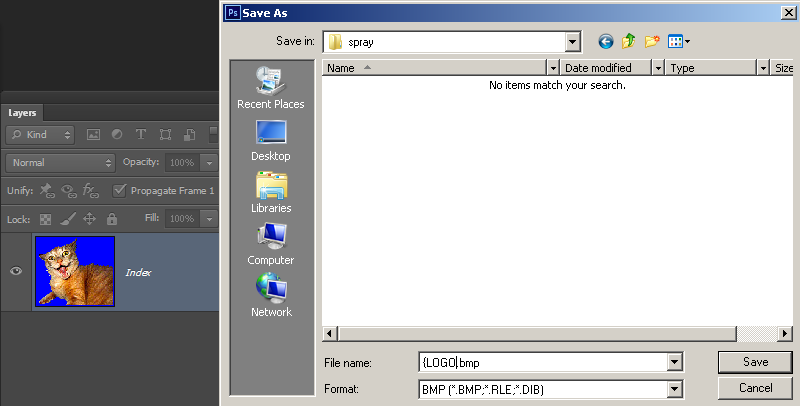This screenshot has width=800, height=406.
Task: Lock image pixels brush icon
Action: 68,219
